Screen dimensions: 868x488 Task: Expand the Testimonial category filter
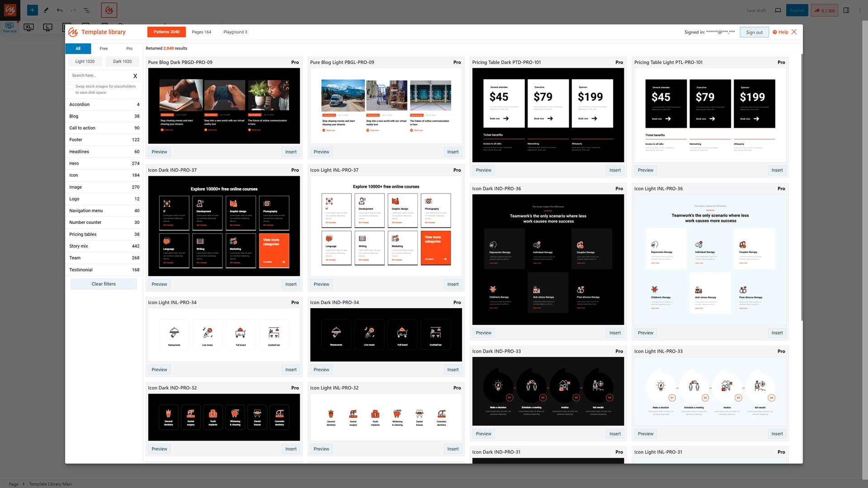pyautogui.click(x=80, y=269)
